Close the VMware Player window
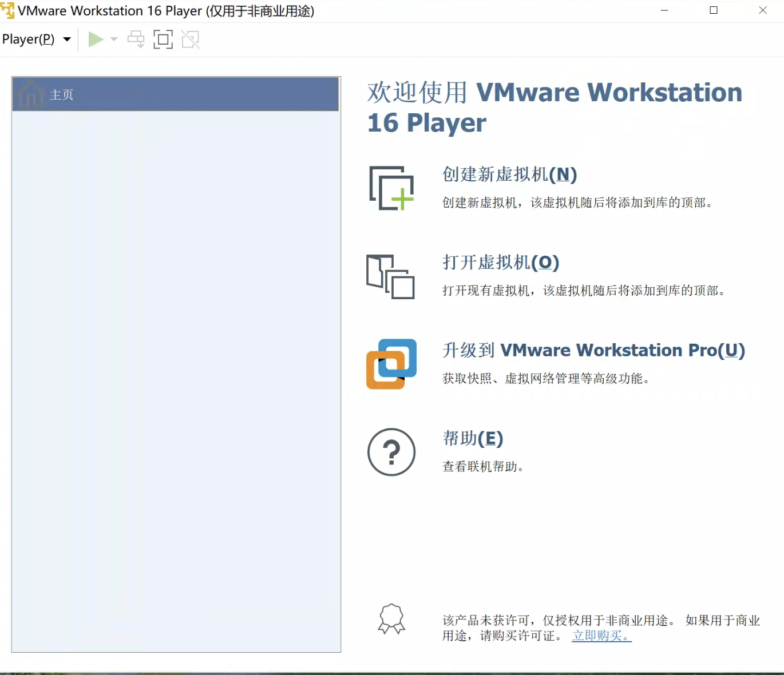Screen dimensions: 784x675 click(763, 10)
